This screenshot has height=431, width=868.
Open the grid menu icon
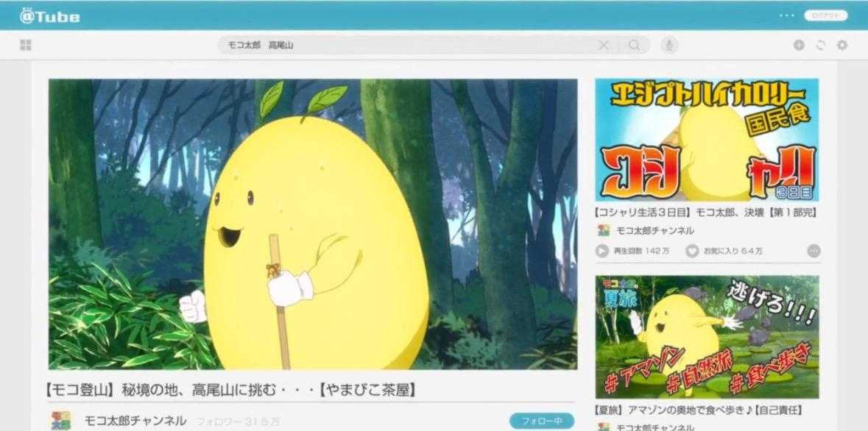pyautogui.click(x=26, y=46)
